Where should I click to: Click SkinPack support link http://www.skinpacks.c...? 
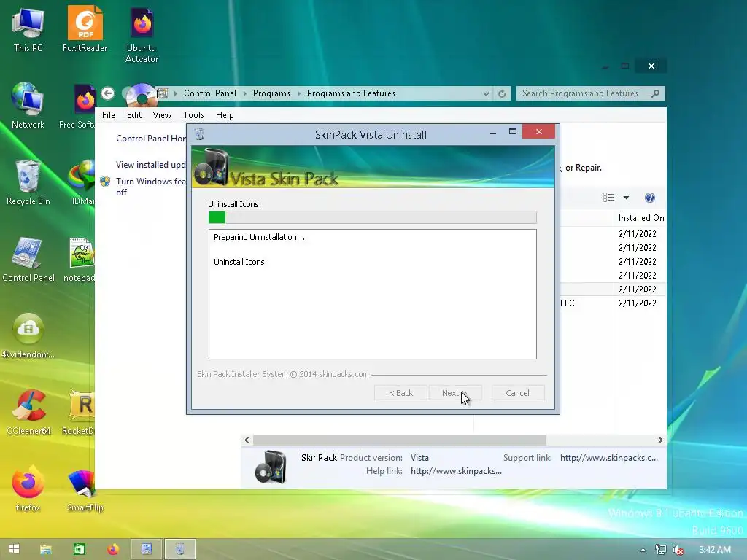click(x=609, y=458)
